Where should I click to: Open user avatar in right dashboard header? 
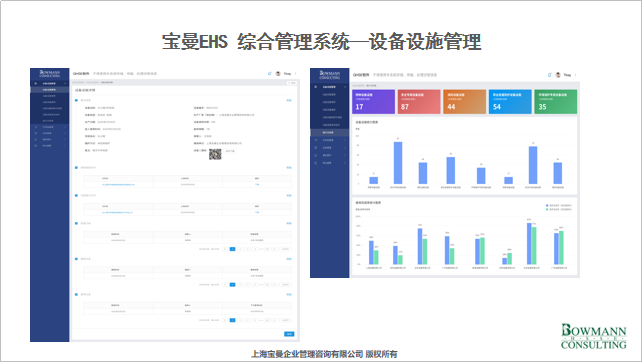tap(558, 75)
